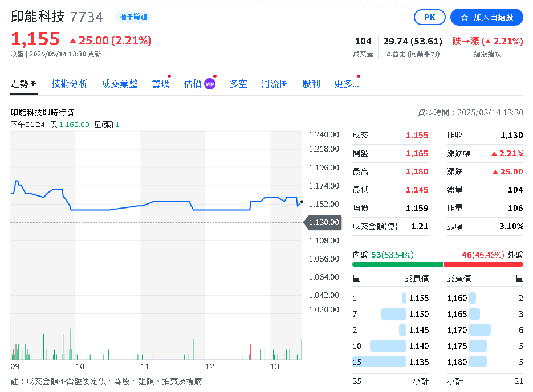Screen dimensions: 533x392
Task: Click the ask price 1,160 row
Action: [485, 298]
